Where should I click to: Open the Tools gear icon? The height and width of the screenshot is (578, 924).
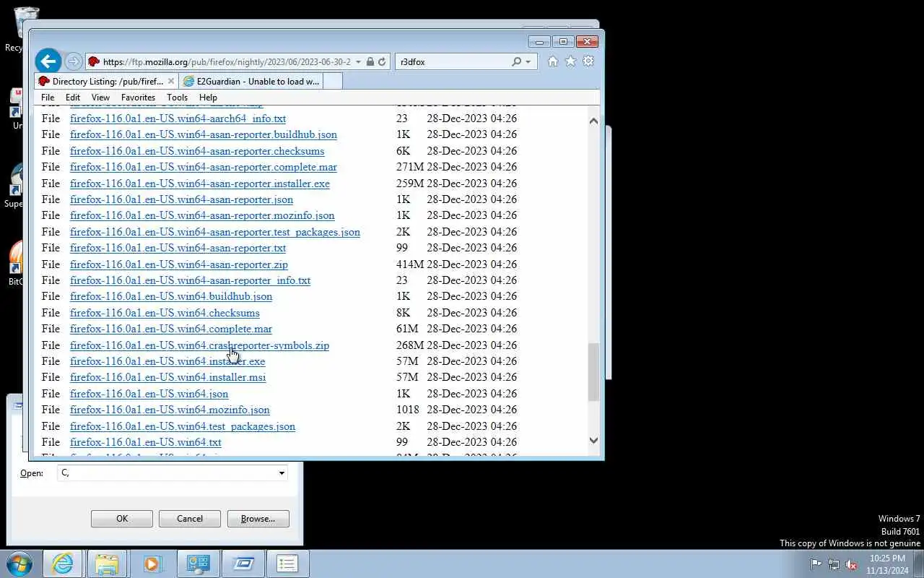click(x=588, y=61)
